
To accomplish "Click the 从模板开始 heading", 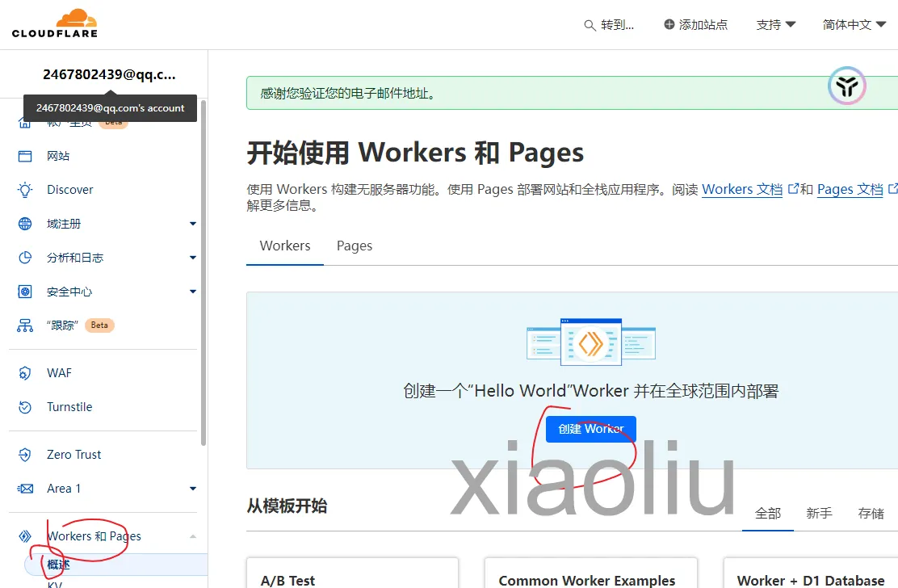I will (x=287, y=506).
